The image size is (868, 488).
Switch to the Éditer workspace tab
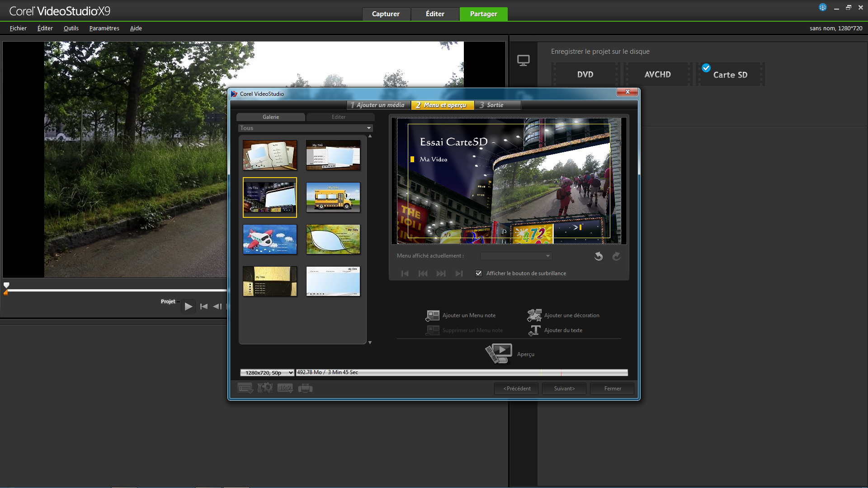(x=435, y=14)
